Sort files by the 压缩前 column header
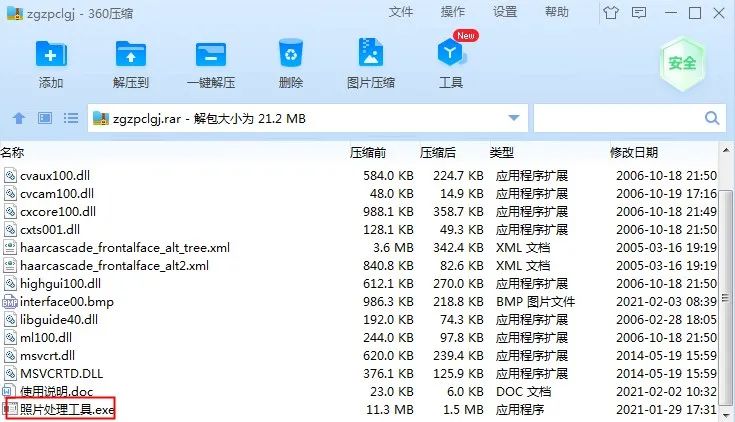Image resolution: width=735 pixels, height=422 pixels. pyautogui.click(x=368, y=153)
